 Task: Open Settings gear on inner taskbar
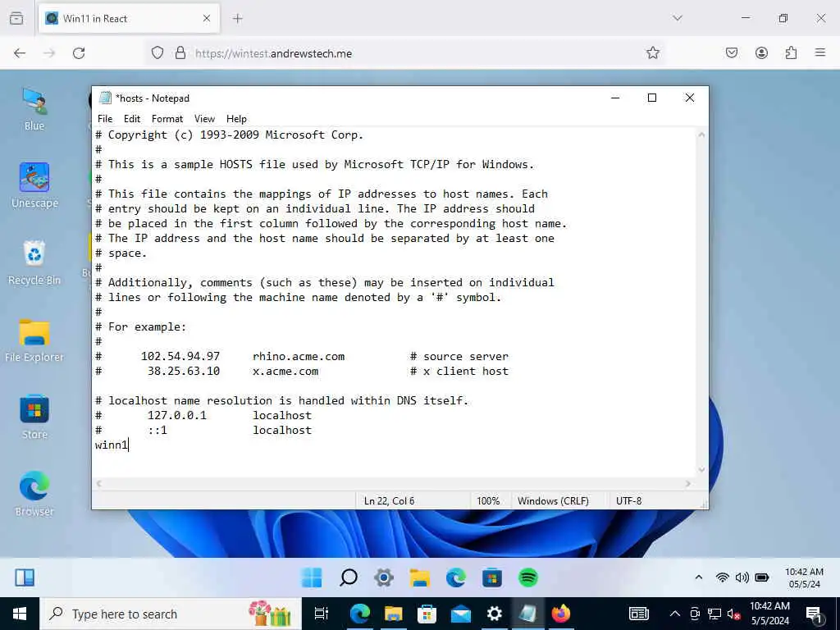click(x=384, y=577)
